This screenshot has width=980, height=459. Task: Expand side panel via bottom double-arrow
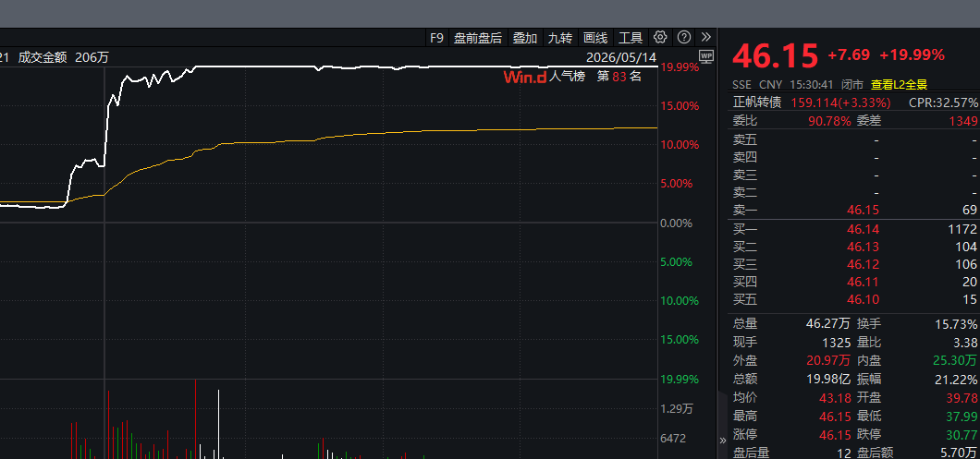(x=723, y=440)
